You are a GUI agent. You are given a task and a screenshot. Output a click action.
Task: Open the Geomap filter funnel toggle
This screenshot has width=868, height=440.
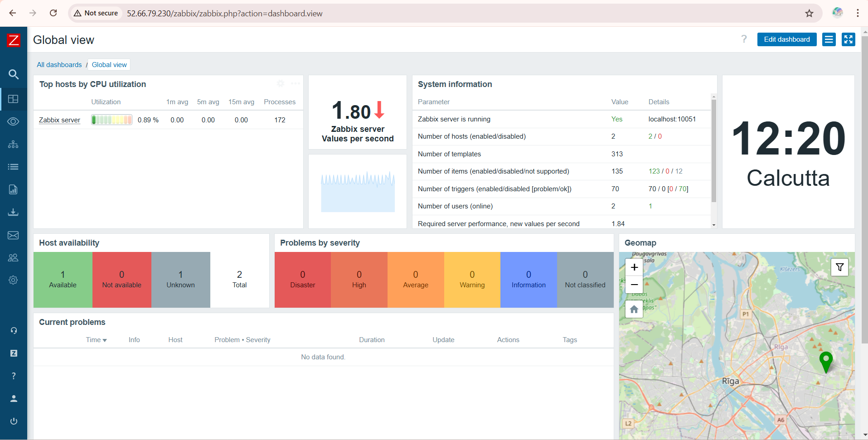coord(839,267)
